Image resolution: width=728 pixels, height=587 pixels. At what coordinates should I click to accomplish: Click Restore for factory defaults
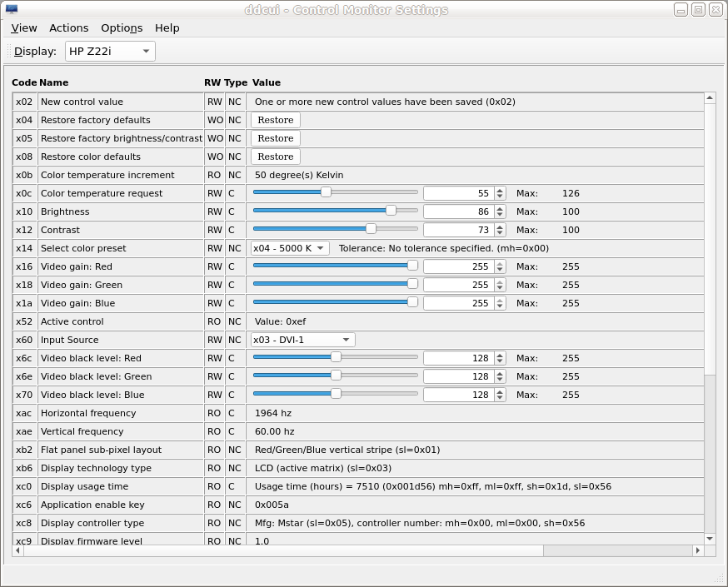click(275, 119)
